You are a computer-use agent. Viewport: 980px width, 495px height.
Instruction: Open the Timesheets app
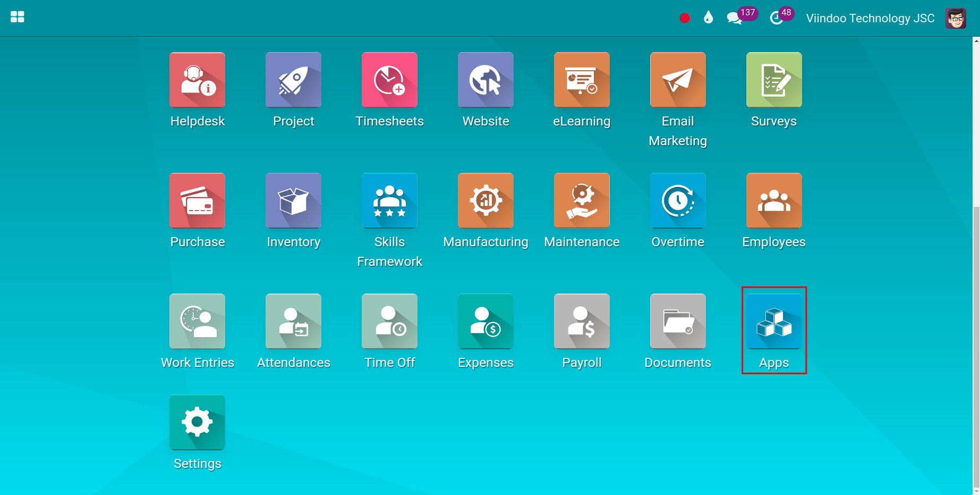(389, 80)
